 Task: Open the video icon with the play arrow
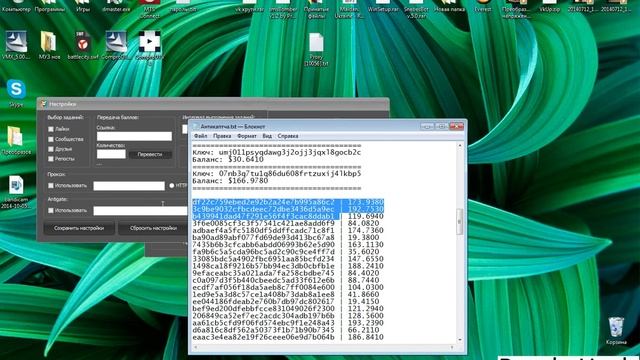point(150,41)
